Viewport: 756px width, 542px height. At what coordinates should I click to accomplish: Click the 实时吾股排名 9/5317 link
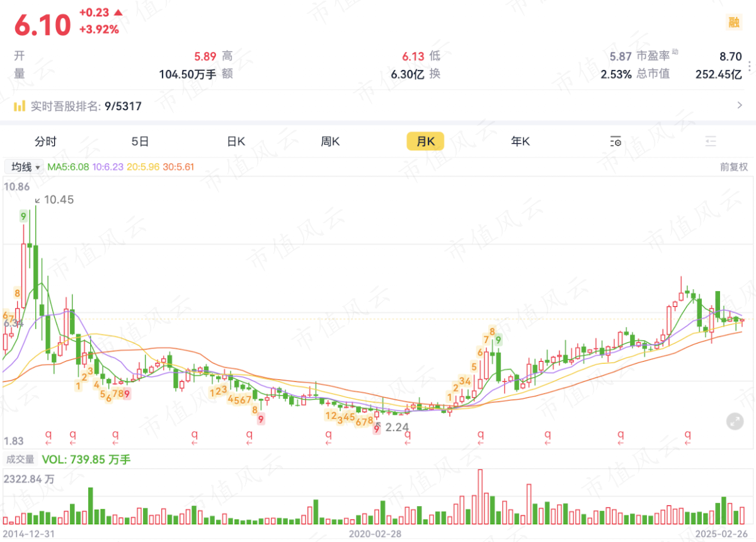[x=86, y=107]
